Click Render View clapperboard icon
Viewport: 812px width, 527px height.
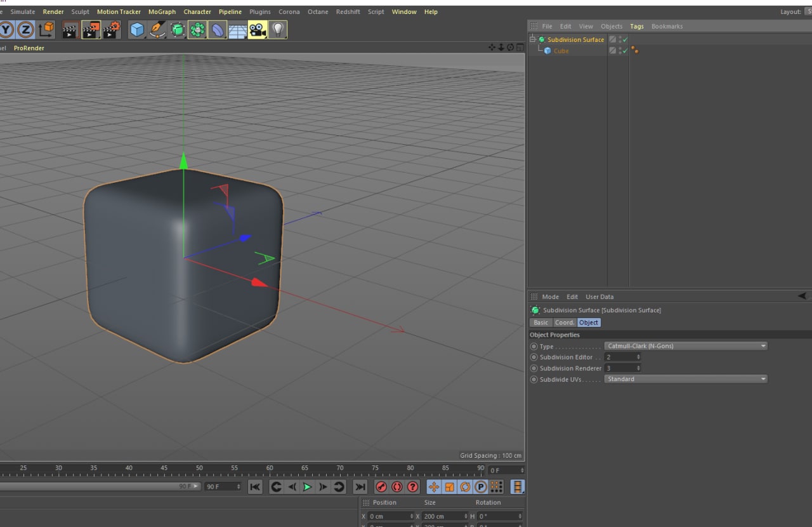70,30
